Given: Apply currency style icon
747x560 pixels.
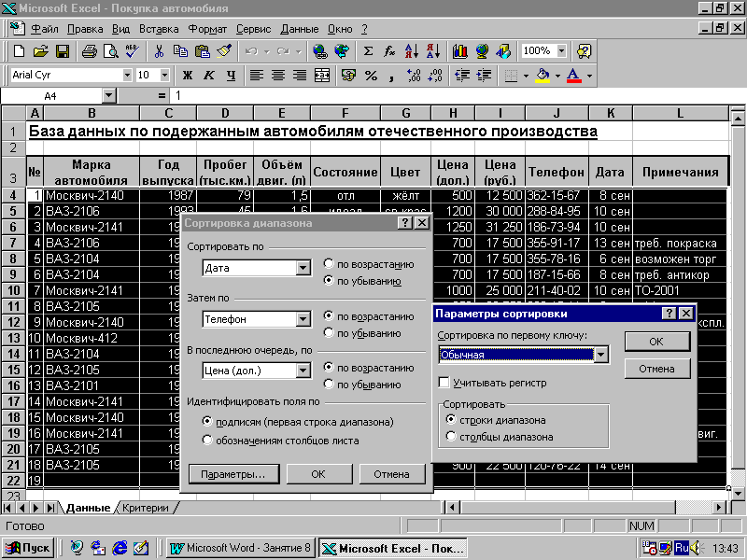Looking at the screenshot, I should (x=348, y=76).
